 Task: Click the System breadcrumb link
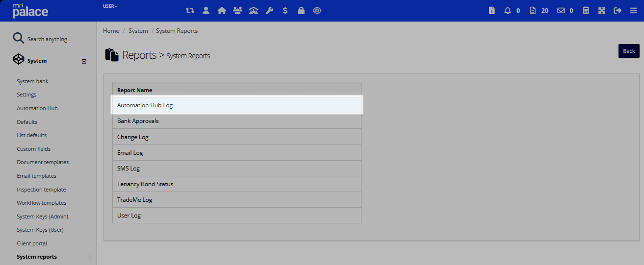coord(138,31)
